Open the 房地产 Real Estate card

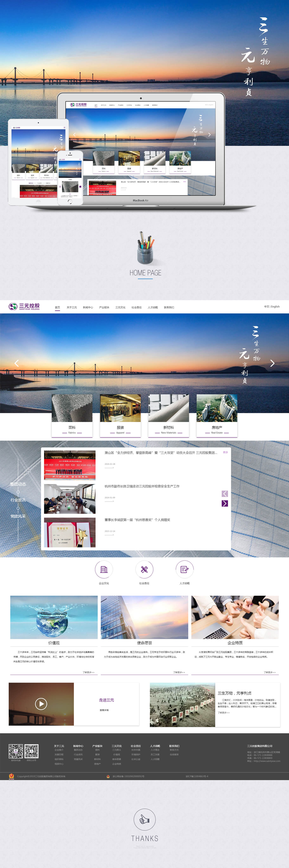click(217, 415)
